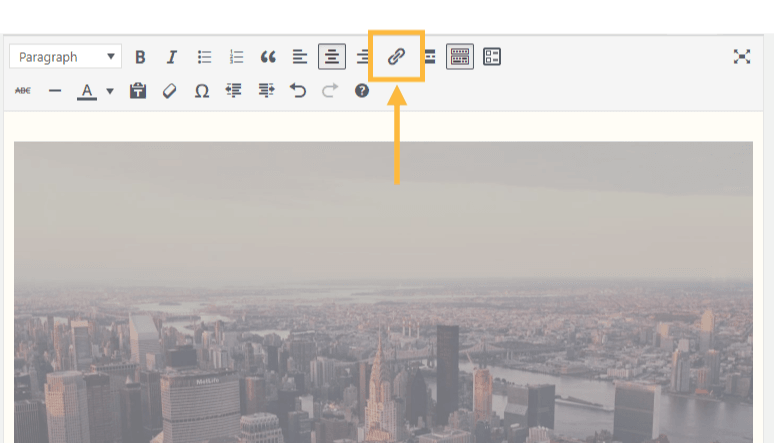Enter distraction-free fullscreen mode
Viewport: 774px width, 443px height.
point(741,57)
